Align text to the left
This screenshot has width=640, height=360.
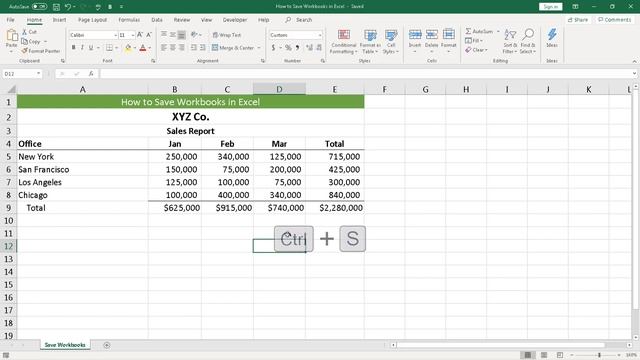[164, 48]
